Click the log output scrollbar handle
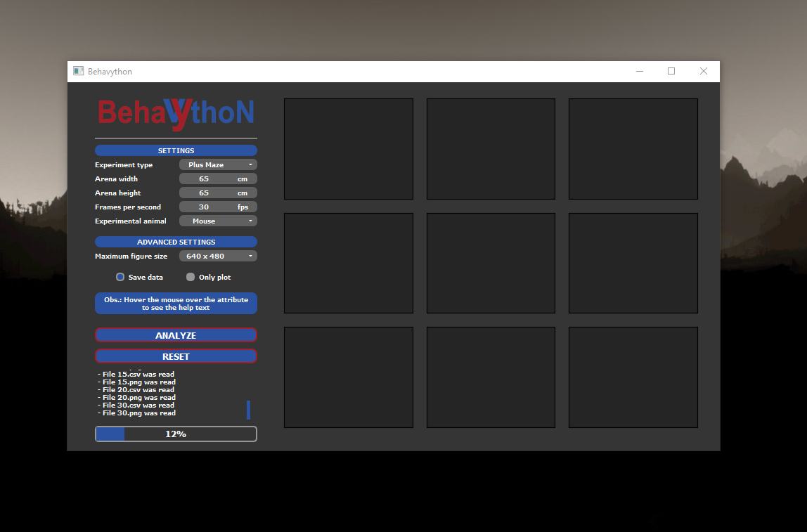 click(x=248, y=410)
